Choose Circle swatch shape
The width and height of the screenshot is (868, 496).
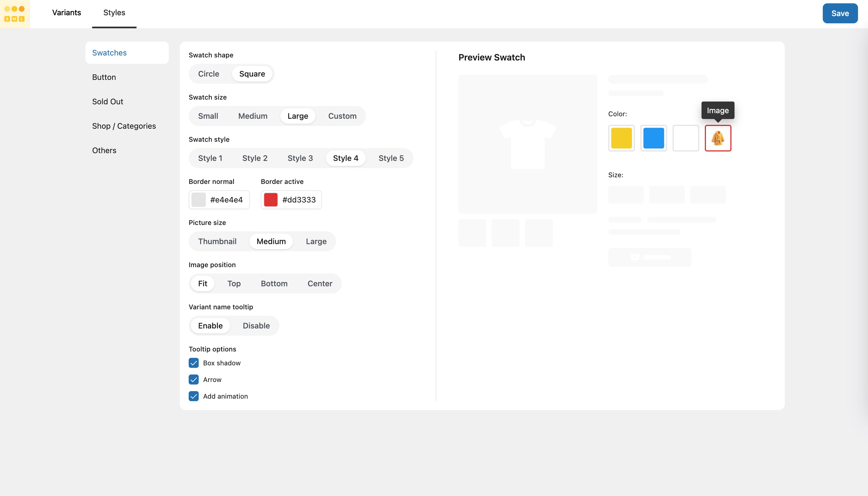point(208,74)
